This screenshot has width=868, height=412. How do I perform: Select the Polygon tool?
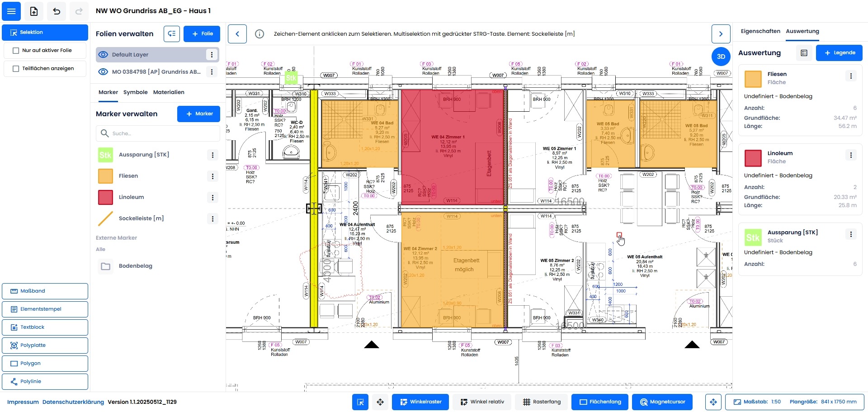[x=45, y=364]
